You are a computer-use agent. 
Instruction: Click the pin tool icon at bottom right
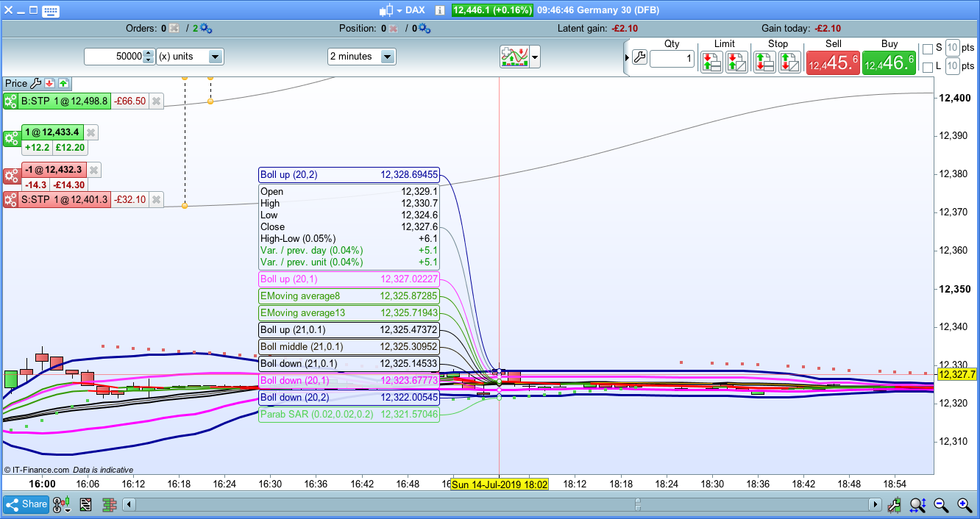click(x=895, y=504)
